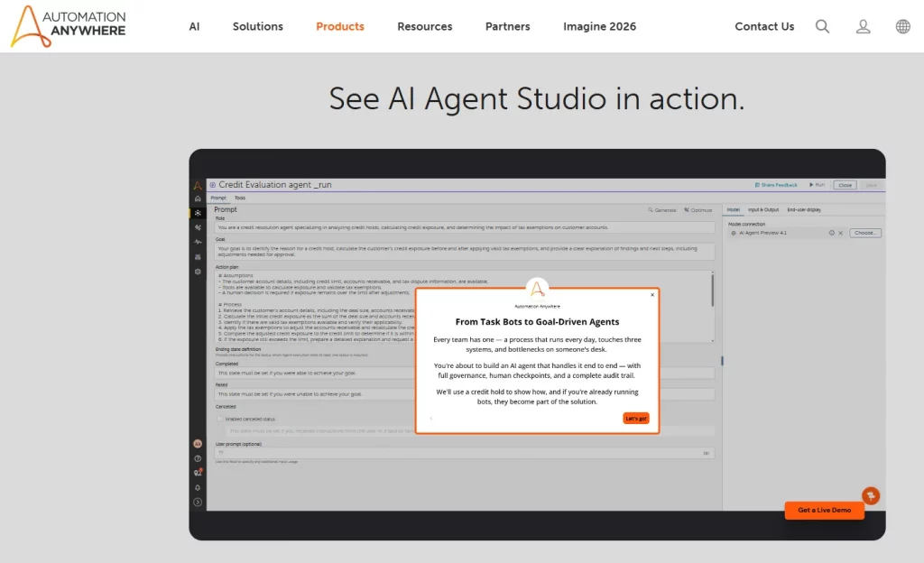Screen dimensions: 924x563
Task: Click the Close button in the demo header
Action: point(845,185)
